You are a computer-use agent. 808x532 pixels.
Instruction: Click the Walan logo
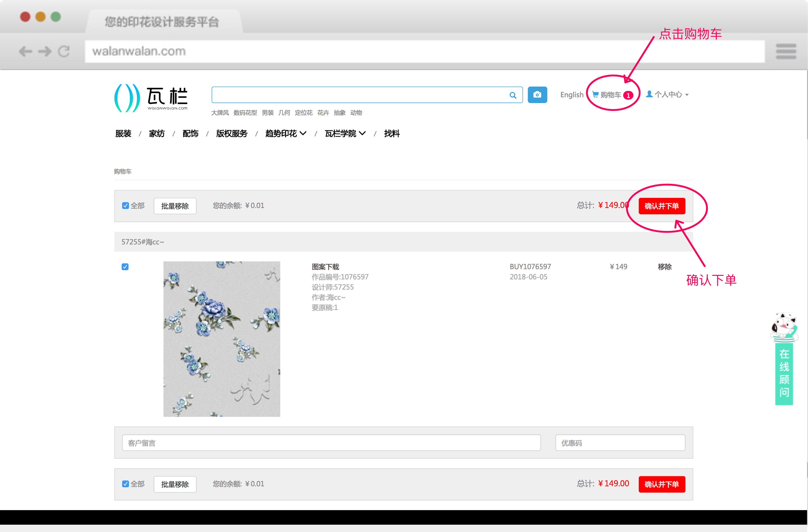pyautogui.click(x=151, y=98)
